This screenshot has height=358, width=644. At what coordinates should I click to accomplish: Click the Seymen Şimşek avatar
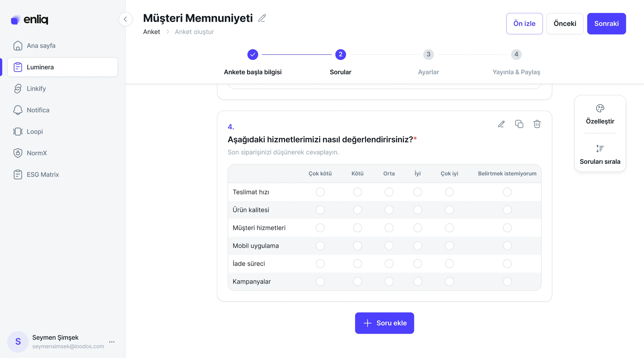click(18, 342)
